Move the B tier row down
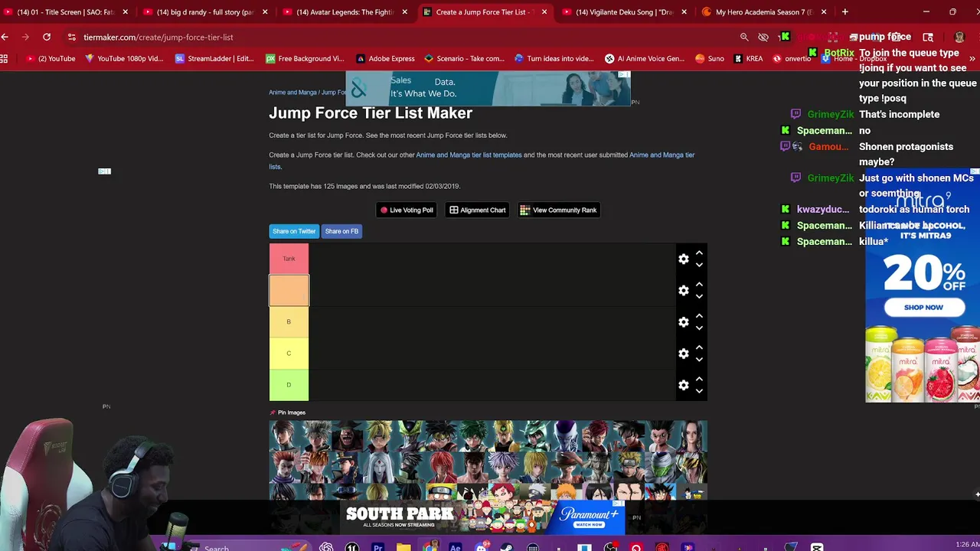The width and height of the screenshot is (980, 551). tap(699, 328)
